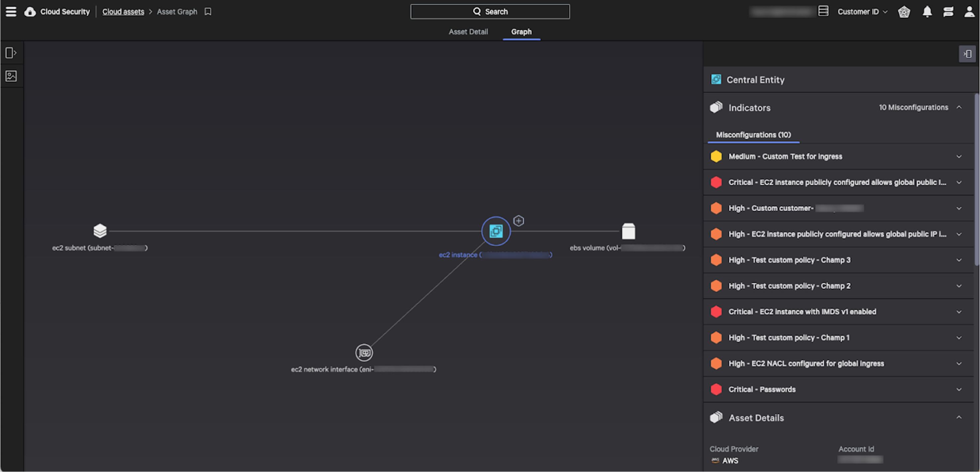Collapse the Indicators section chevron
The width and height of the screenshot is (980, 472).
[959, 107]
